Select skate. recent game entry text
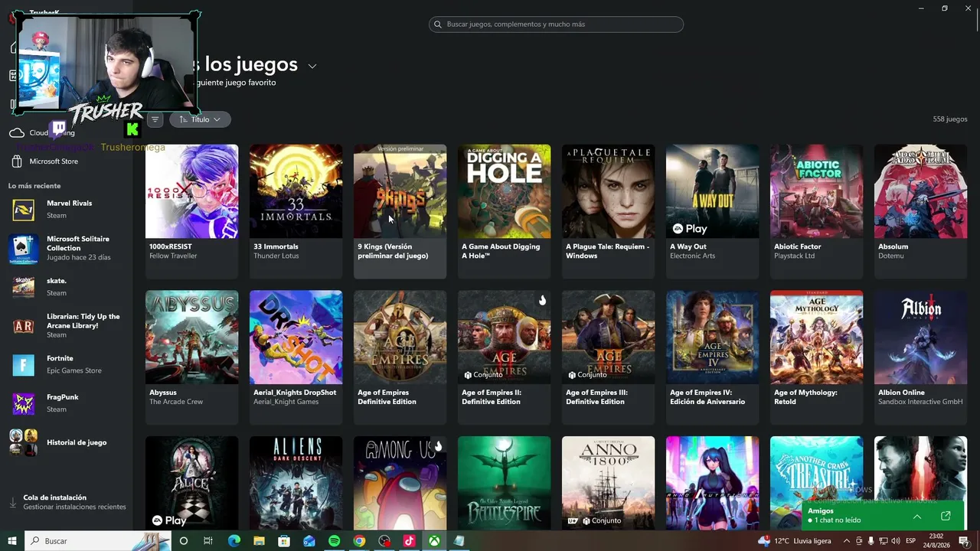 pos(57,286)
